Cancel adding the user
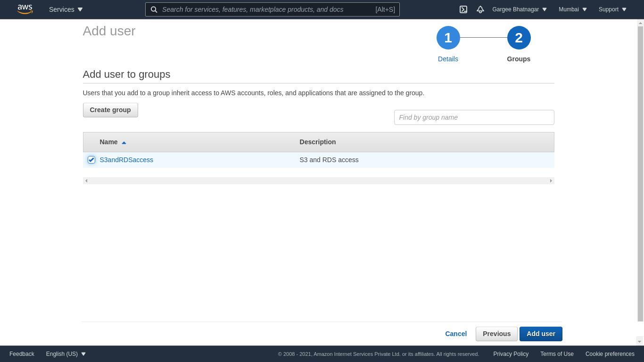Viewport: 644px width, 362px height. 456,334
